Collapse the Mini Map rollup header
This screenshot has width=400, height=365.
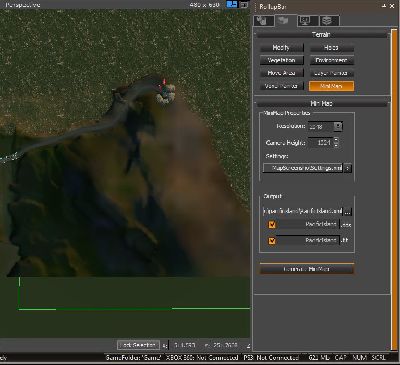321,104
